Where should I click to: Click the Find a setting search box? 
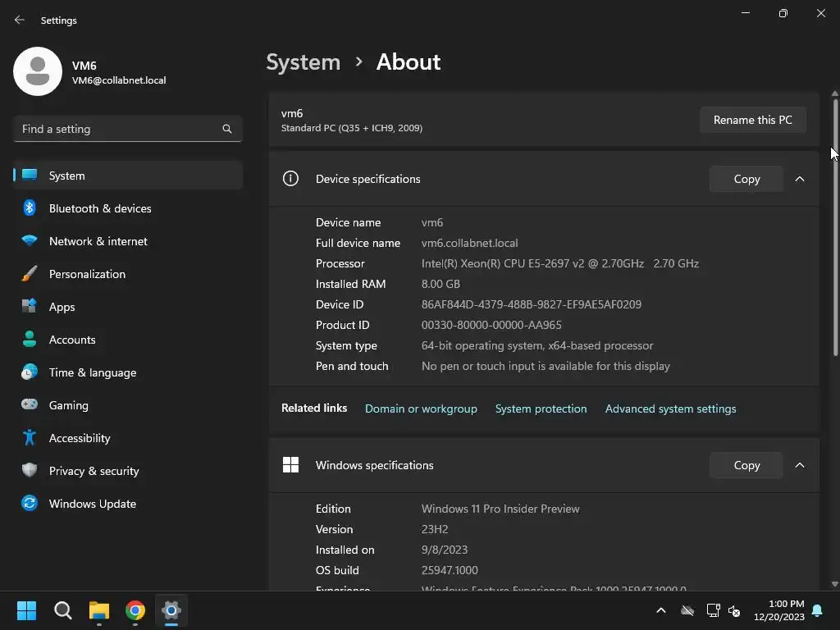128,129
